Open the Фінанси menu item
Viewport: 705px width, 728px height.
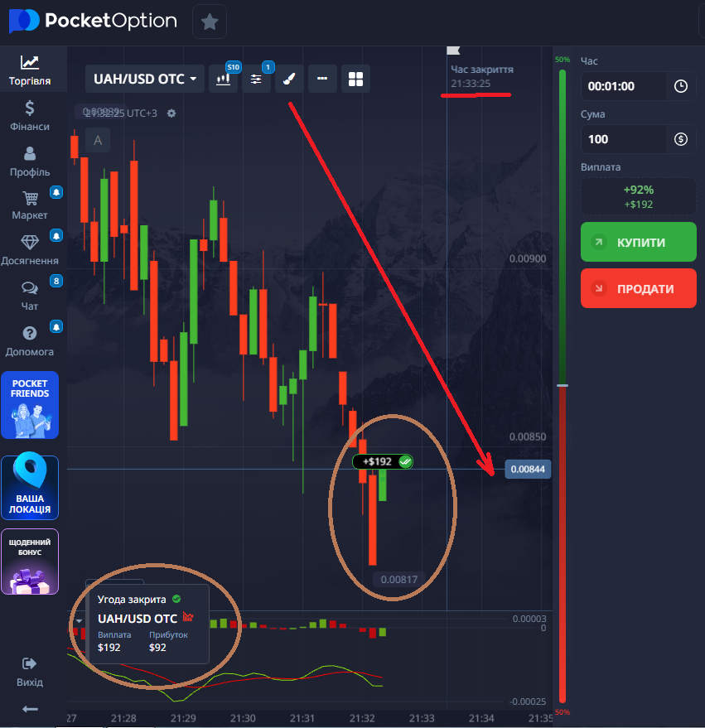pos(30,116)
